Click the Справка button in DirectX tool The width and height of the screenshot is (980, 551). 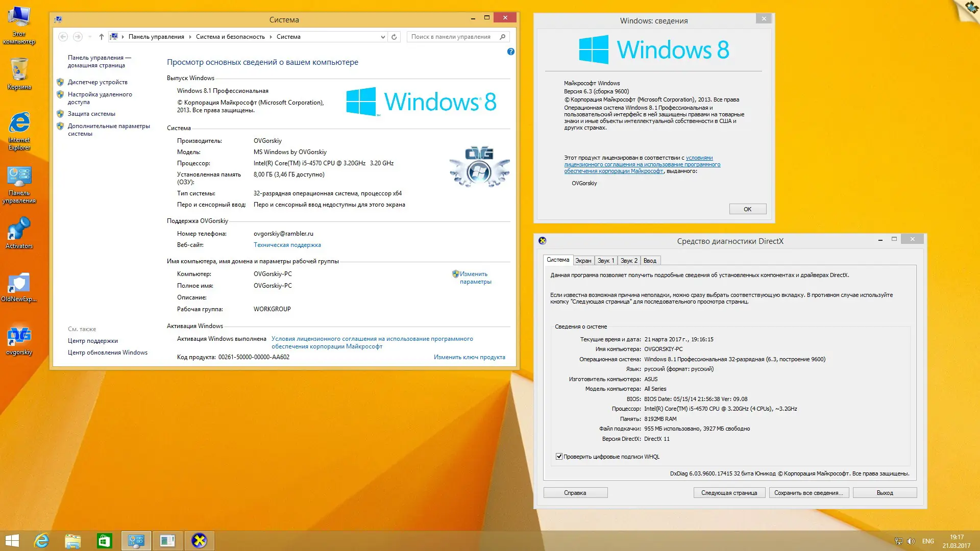click(x=575, y=493)
